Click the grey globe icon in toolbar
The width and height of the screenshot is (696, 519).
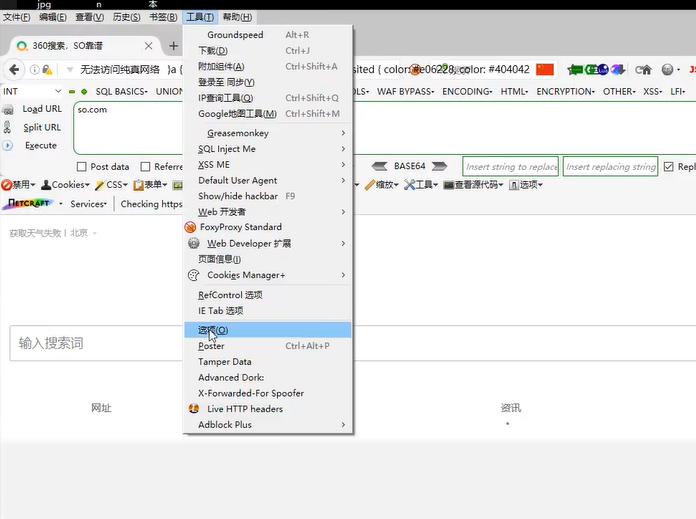click(x=667, y=70)
